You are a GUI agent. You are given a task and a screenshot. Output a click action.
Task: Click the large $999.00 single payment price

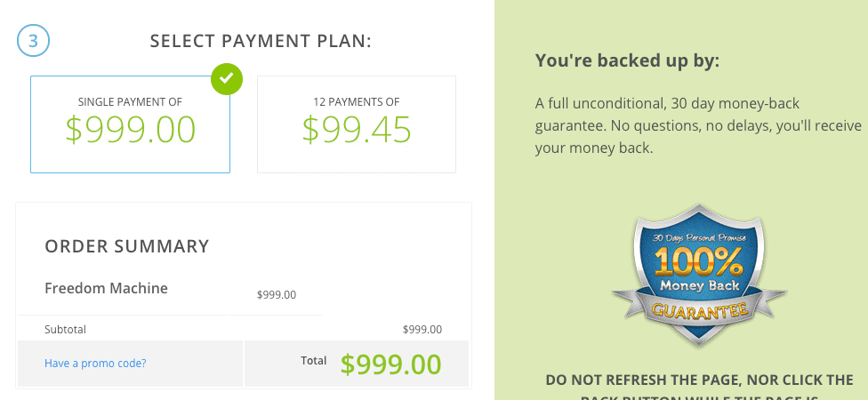click(x=131, y=130)
